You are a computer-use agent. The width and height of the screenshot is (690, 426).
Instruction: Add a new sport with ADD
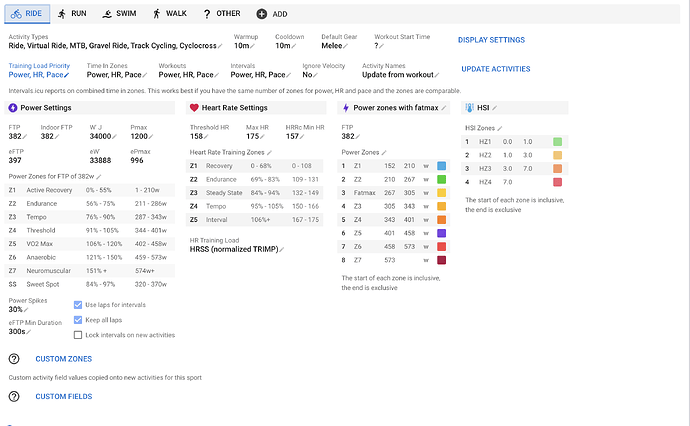pyautogui.click(x=272, y=14)
